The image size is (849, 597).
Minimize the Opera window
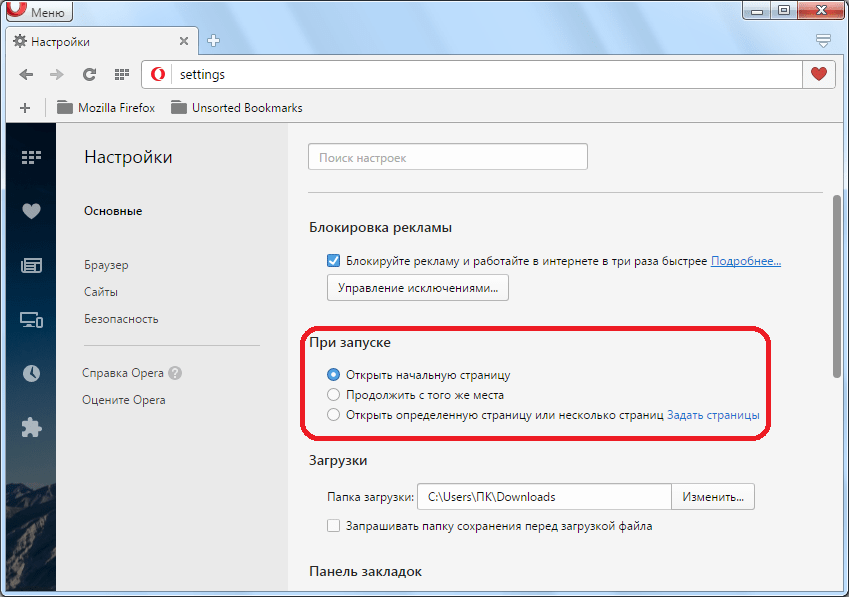(757, 10)
